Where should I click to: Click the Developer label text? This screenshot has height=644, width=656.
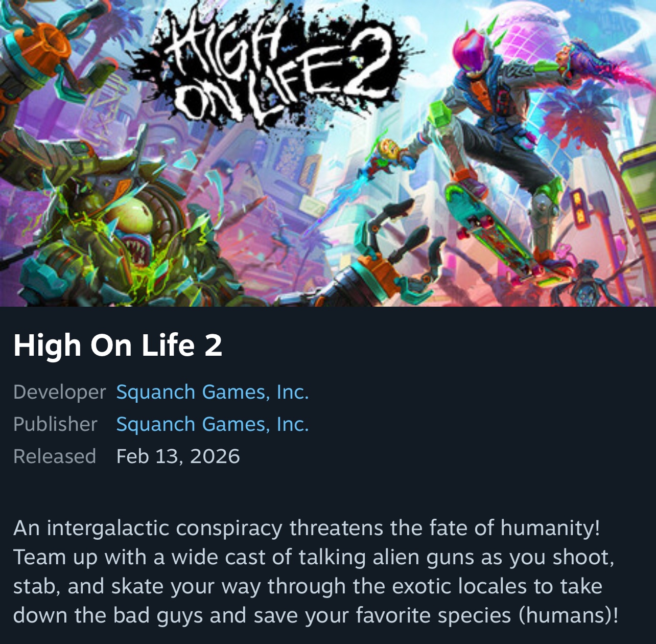tap(59, 392)
